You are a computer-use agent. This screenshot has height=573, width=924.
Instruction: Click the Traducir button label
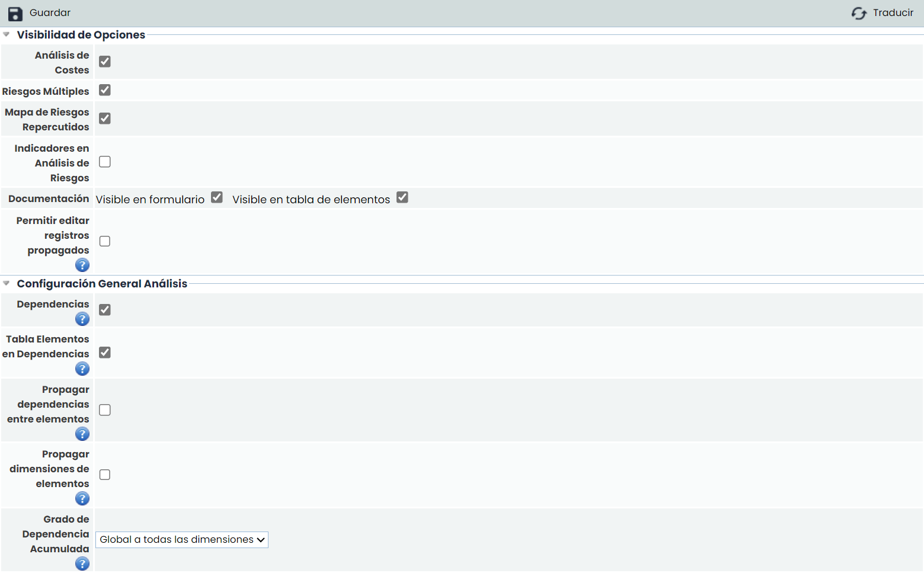[893, 13]
